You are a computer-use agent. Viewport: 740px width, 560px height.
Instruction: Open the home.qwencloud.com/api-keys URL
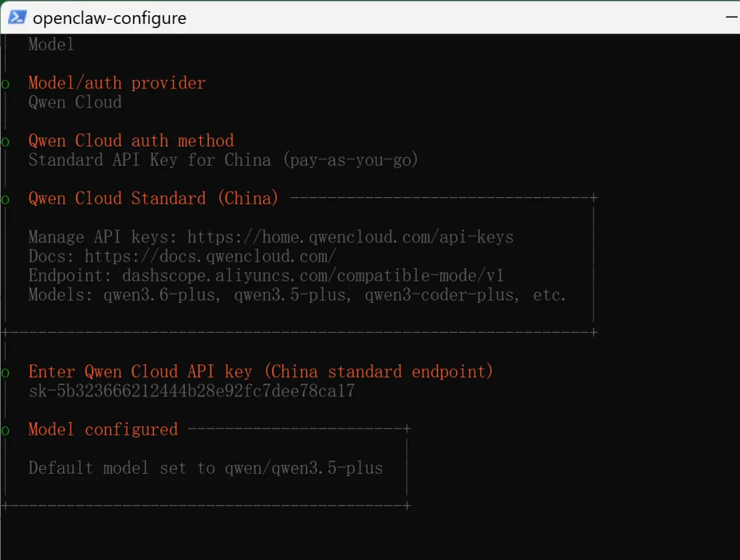350,238
